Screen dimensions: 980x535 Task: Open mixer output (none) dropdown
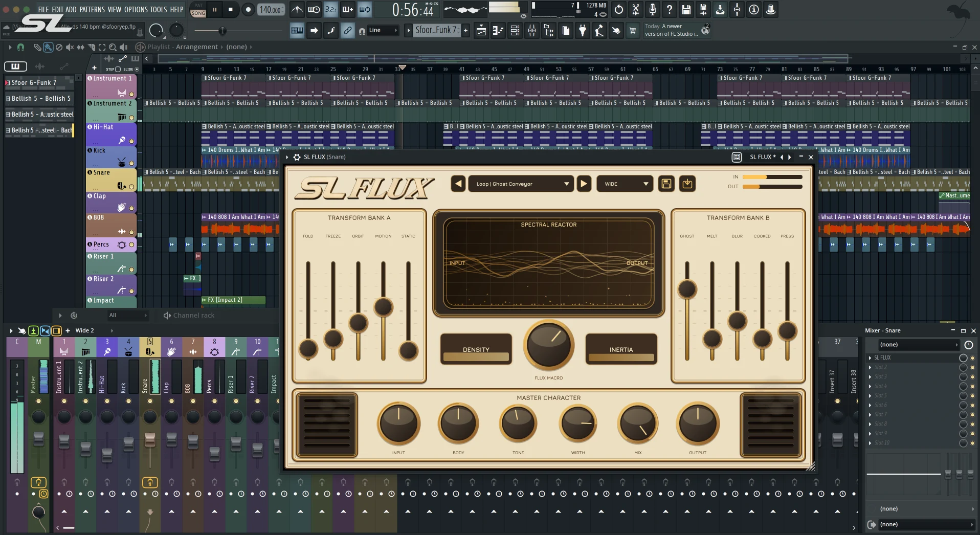tap(926, 524)
